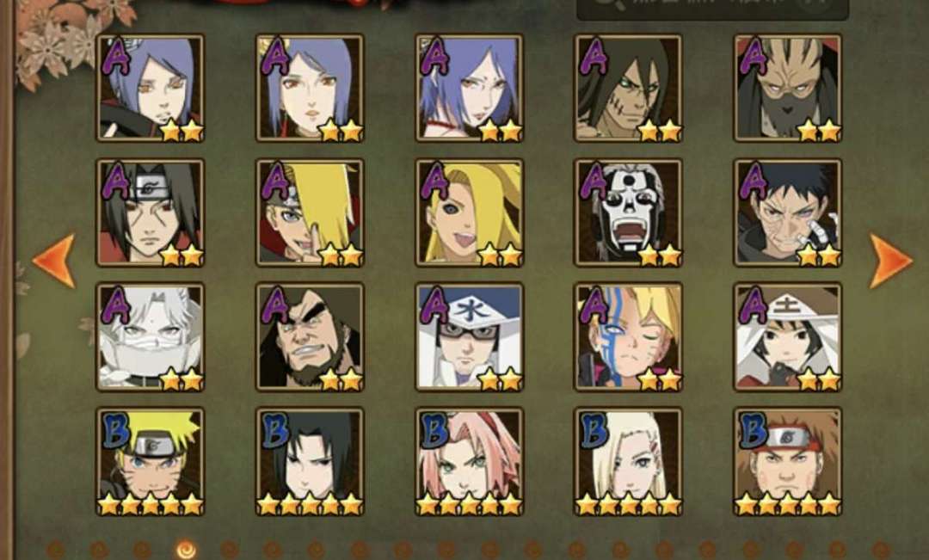Select the first blue-haired Konan portrait

[151, 88]
